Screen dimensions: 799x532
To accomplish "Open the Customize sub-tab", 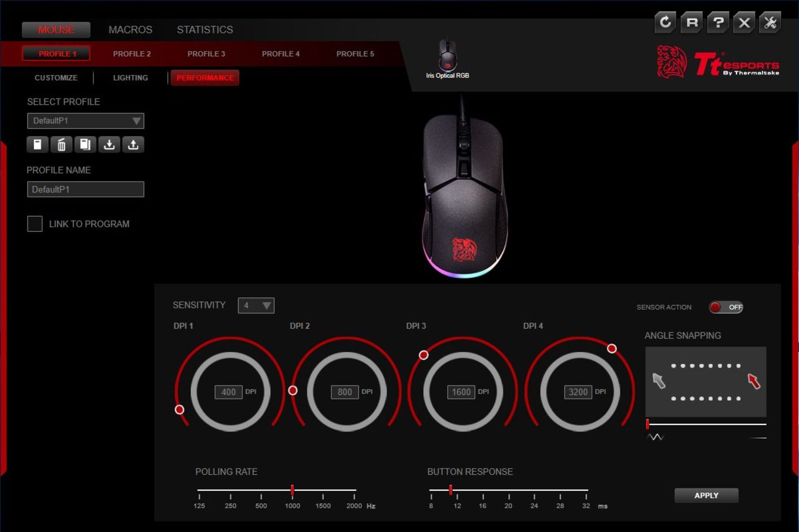I will (56, 78).
